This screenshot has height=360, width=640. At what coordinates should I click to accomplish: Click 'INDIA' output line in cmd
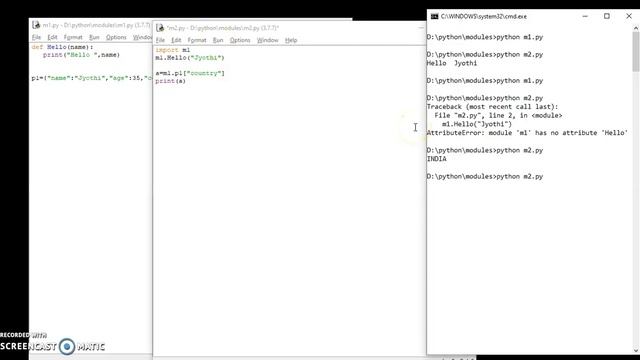tap(437, 159)
